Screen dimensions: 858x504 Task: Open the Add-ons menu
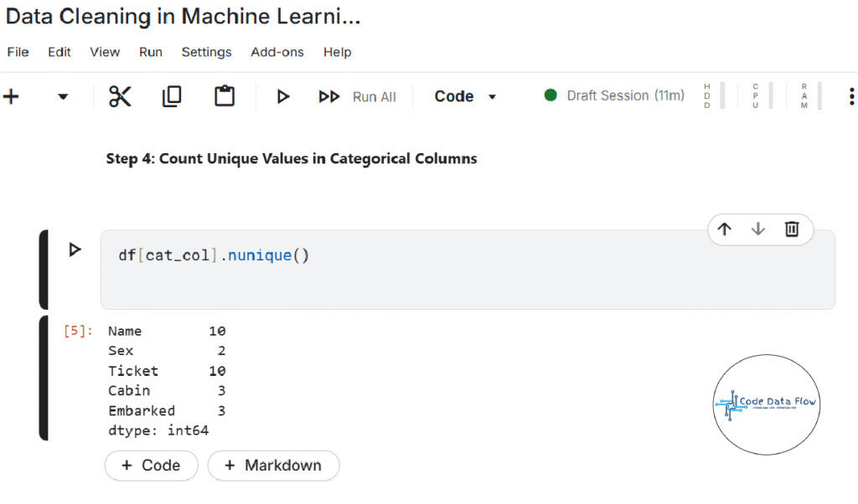(277, 52)
